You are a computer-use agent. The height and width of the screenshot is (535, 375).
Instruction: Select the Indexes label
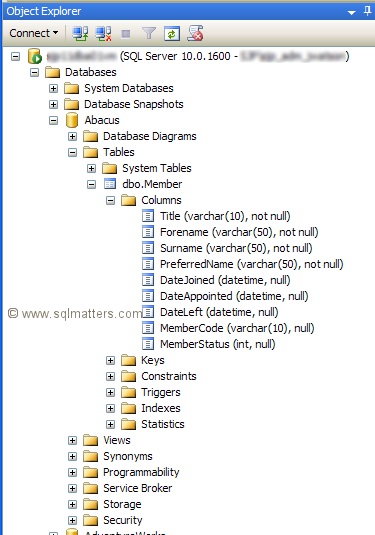(x=161, y=409)
